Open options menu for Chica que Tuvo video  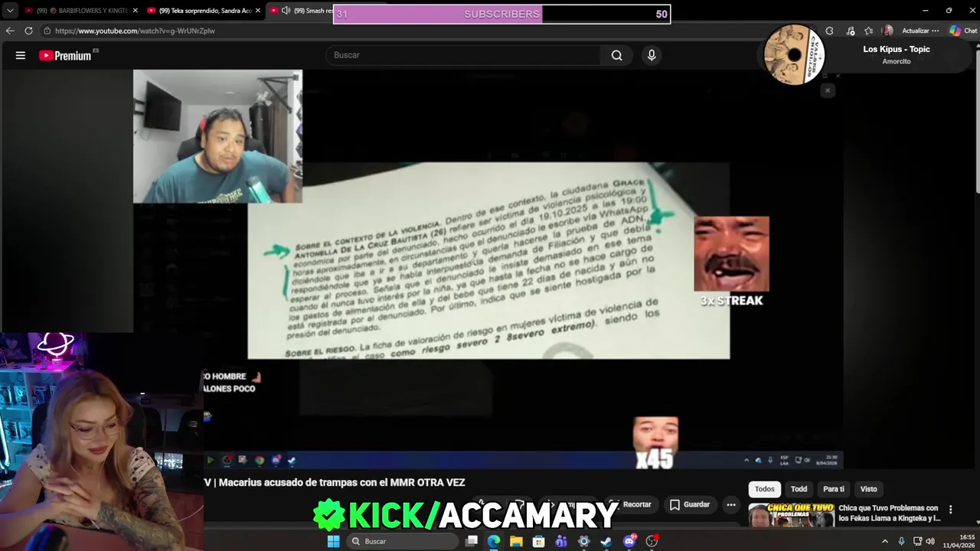[950, 510]
